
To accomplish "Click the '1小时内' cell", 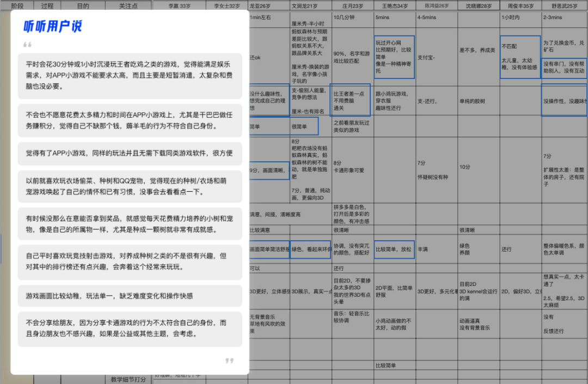I will click(x=521, y=20).
